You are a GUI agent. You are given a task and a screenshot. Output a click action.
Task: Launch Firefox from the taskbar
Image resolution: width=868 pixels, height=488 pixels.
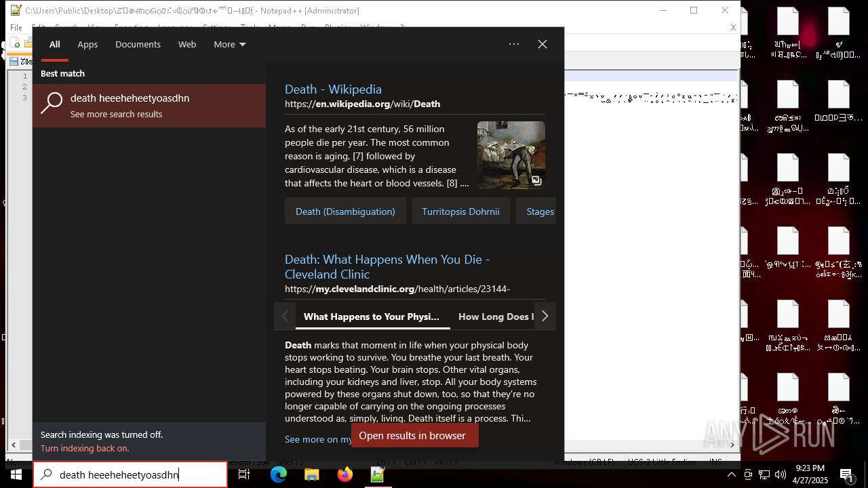tap(344, 474)
